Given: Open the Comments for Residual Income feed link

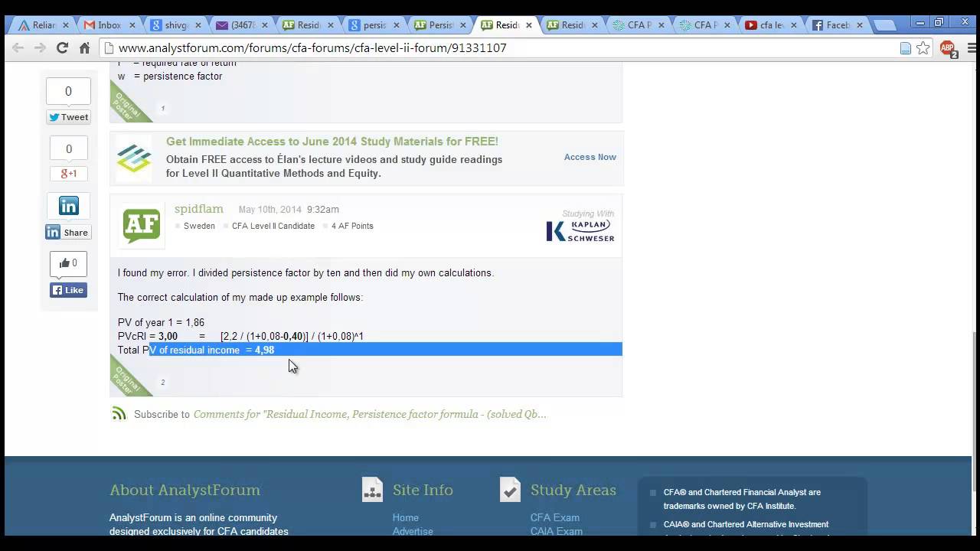Looking at the screenshot, I should pos(370,414).
